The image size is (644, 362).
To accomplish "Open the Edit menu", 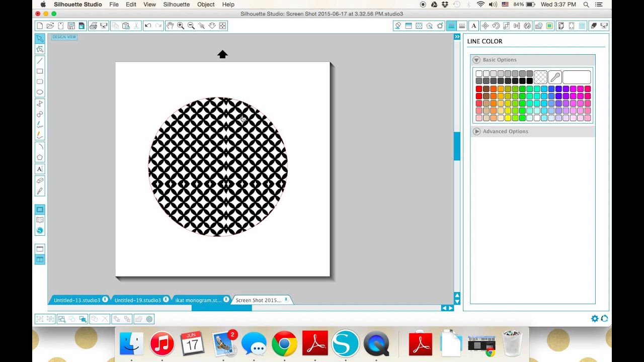I will click(x=131, y=5).
